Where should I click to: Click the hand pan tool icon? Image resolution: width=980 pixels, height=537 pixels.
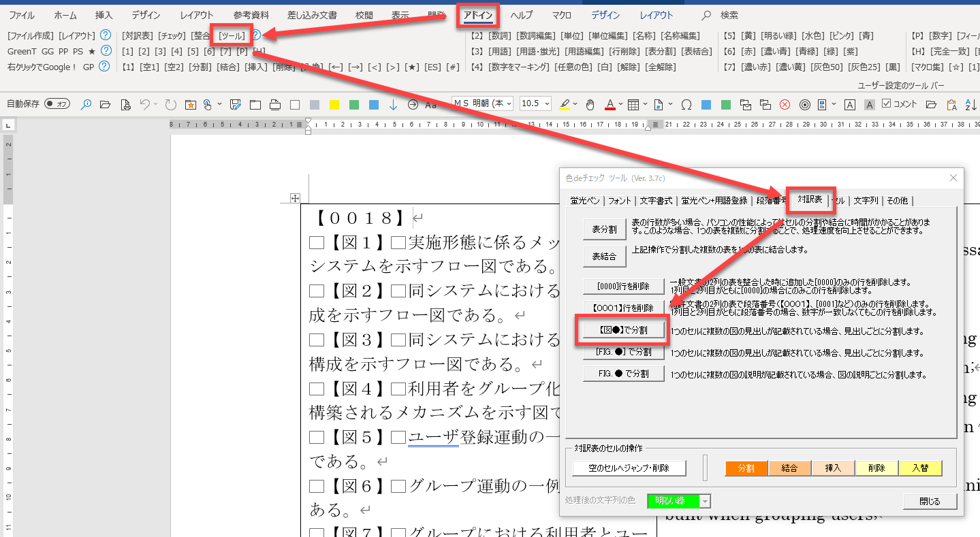[590, 104]
